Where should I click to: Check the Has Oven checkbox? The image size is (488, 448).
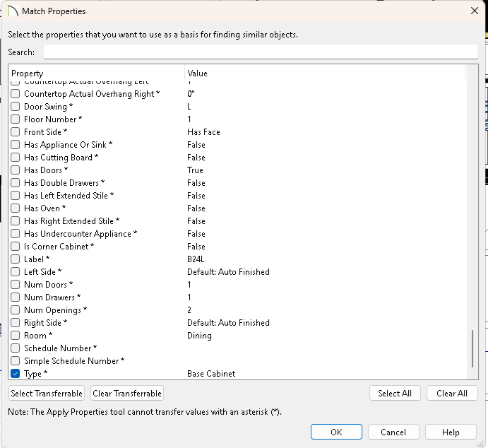pyautogui.click(x=16, y=208)
